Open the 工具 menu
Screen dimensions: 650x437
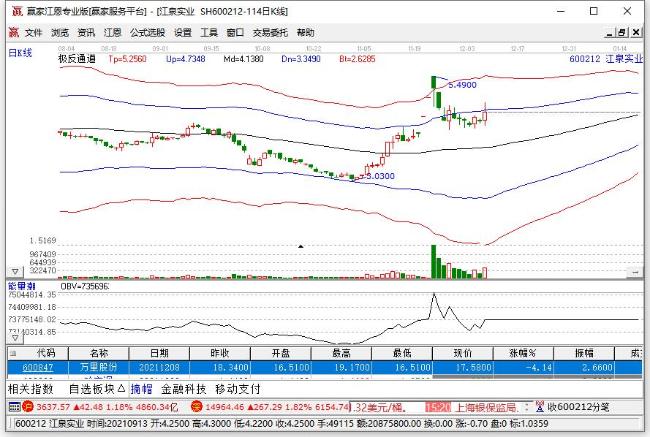(209, 32)
